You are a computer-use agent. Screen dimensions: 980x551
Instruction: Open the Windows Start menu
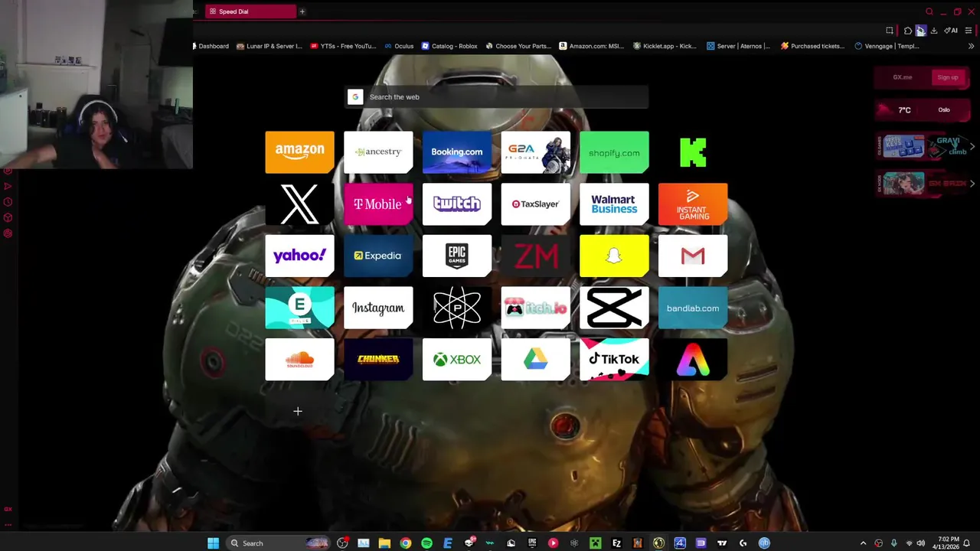(213, 543)
